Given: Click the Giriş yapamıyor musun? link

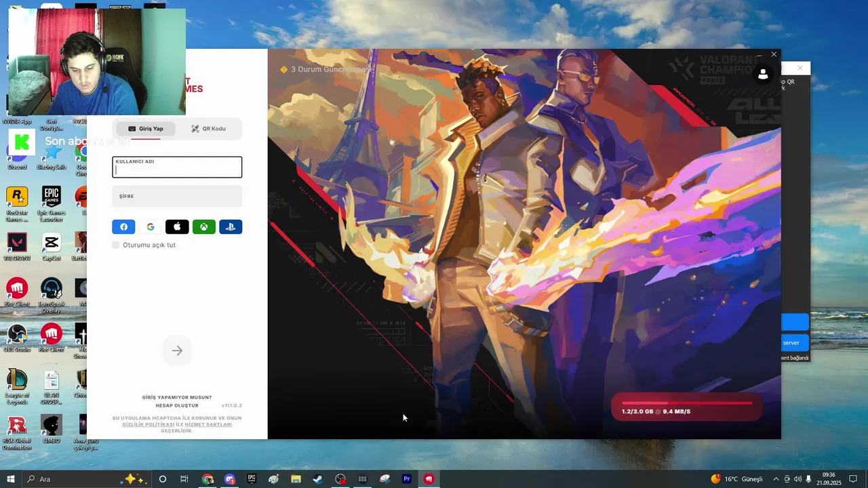Looking at the screenshot, I should [177, 397].
